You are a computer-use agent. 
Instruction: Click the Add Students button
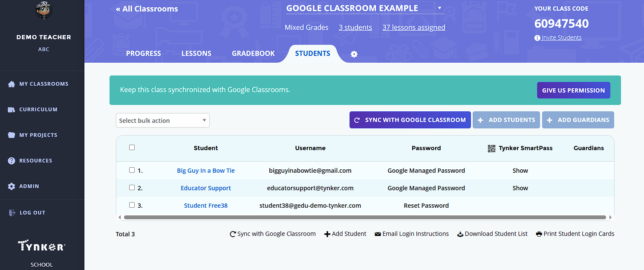(x=506, y=120)
